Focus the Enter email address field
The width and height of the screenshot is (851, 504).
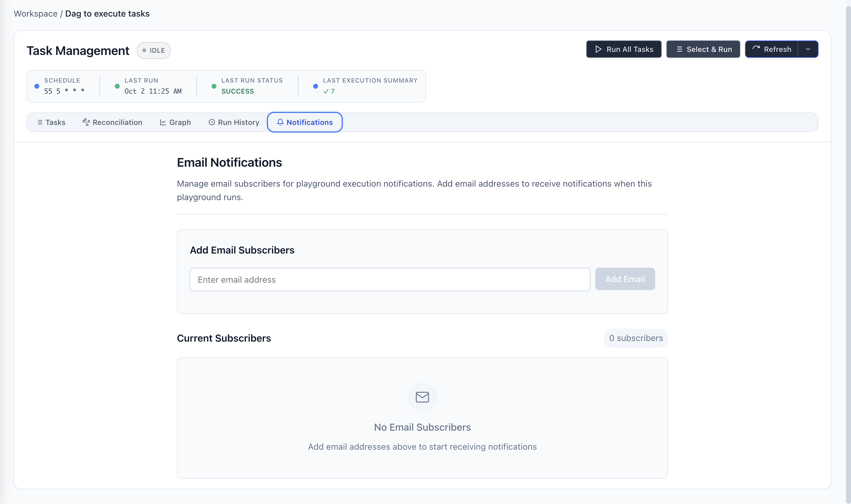390,280
